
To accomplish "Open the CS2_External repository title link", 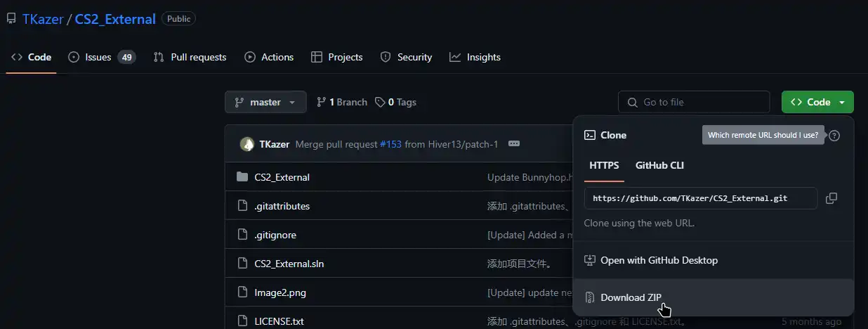I will click(115, 19).
